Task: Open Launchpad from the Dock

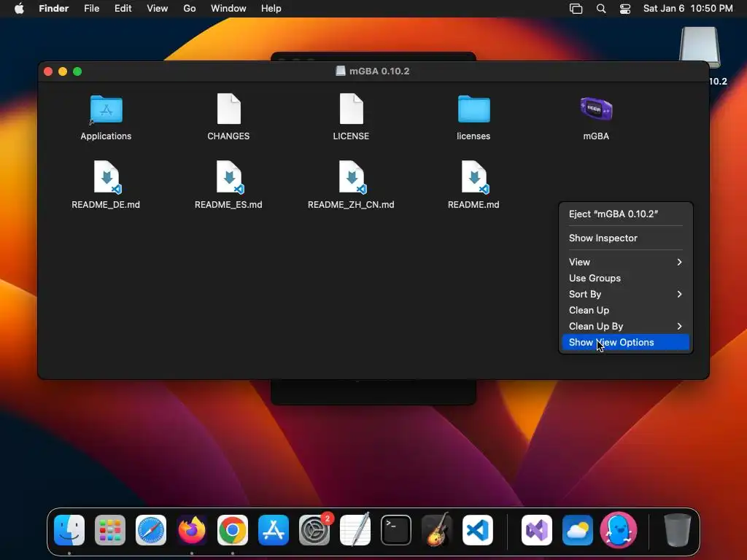Action: tap(110, 530)
